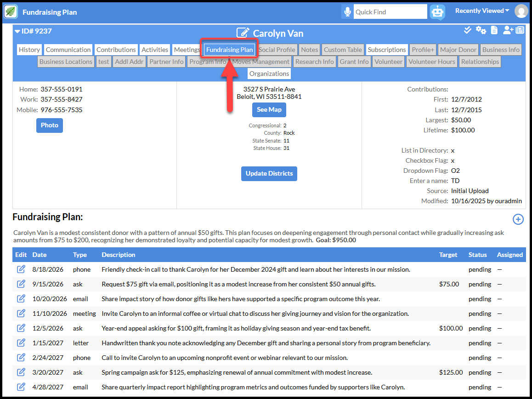Collapse the ID# 9237 header triangle
The height and width of the screenshot is (399, 532).
pos(17,31)
